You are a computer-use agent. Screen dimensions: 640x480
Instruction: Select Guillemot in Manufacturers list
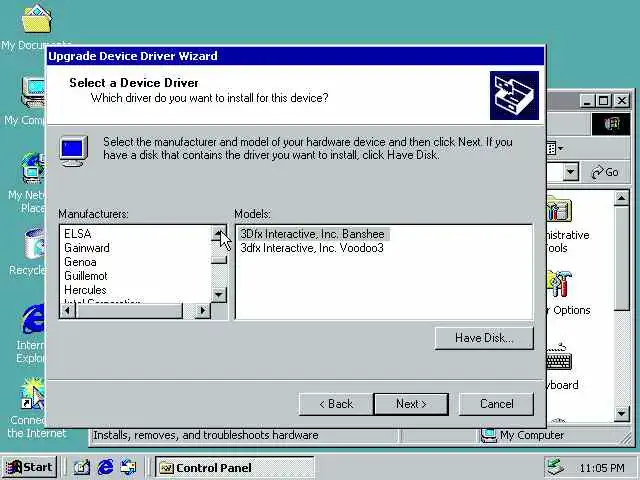coord(86,276)
